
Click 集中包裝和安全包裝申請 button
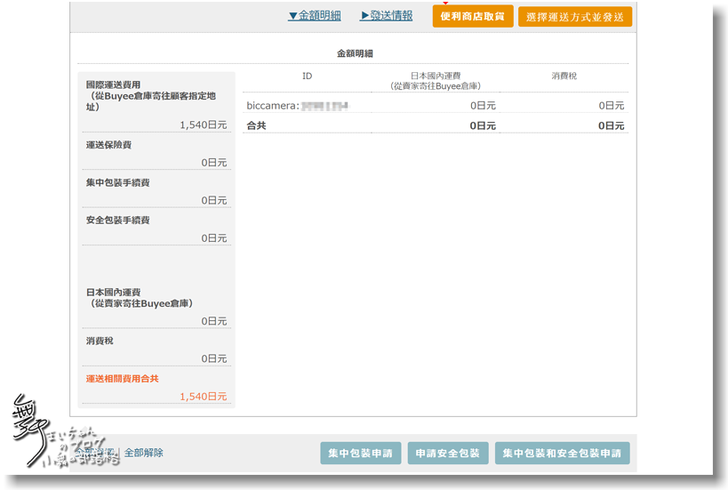pyautogui.click(x=562, y=453)
